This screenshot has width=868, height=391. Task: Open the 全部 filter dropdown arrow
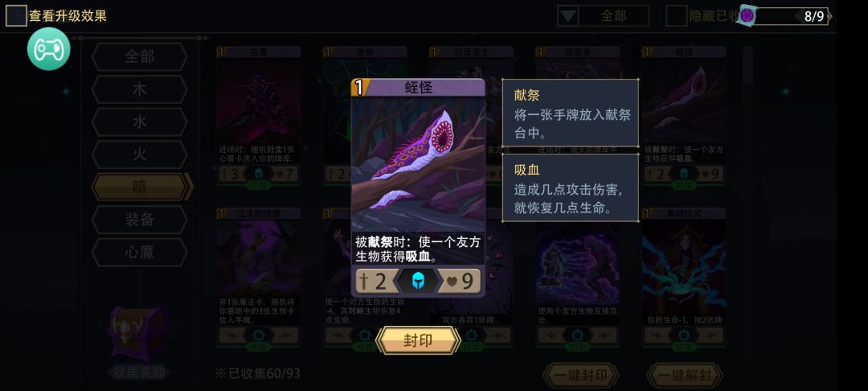[567, 15]
